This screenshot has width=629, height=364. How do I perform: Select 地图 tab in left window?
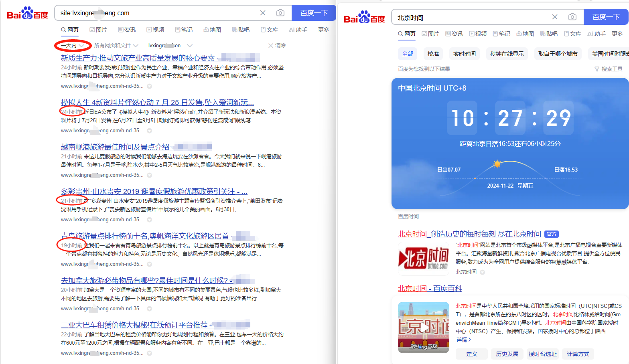tap(212, 30)
